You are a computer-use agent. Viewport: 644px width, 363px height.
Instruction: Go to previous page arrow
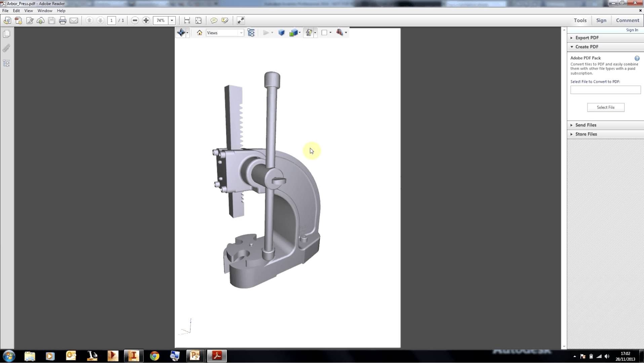click(x=89, y=21)
